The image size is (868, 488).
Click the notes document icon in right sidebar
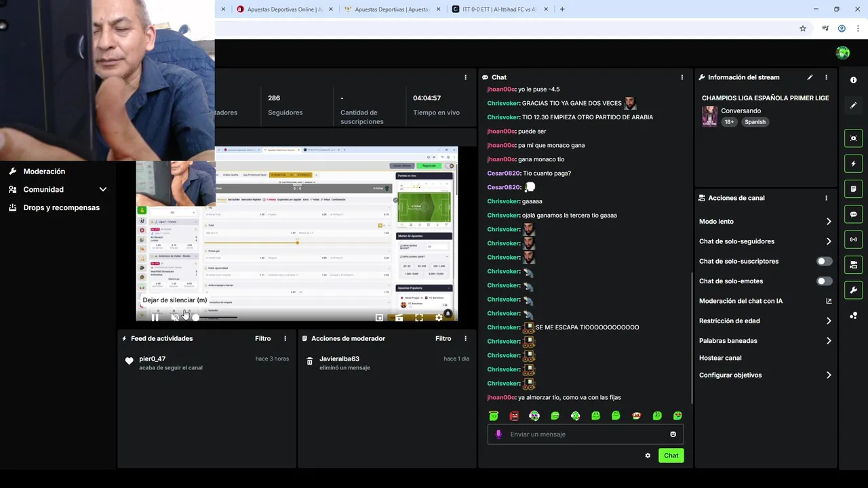pyautogui.click(x=853, y=188)
